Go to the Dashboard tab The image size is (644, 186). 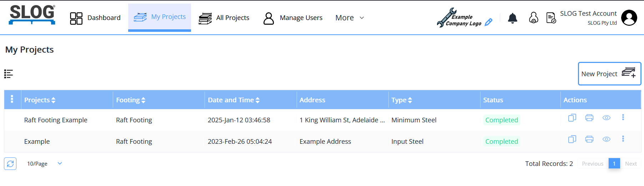[95, 18]
